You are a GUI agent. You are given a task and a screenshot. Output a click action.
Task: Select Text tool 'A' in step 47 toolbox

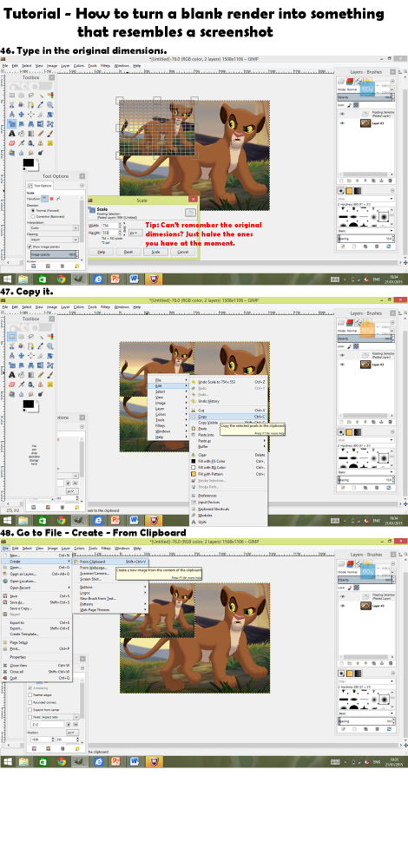[12, 375]
